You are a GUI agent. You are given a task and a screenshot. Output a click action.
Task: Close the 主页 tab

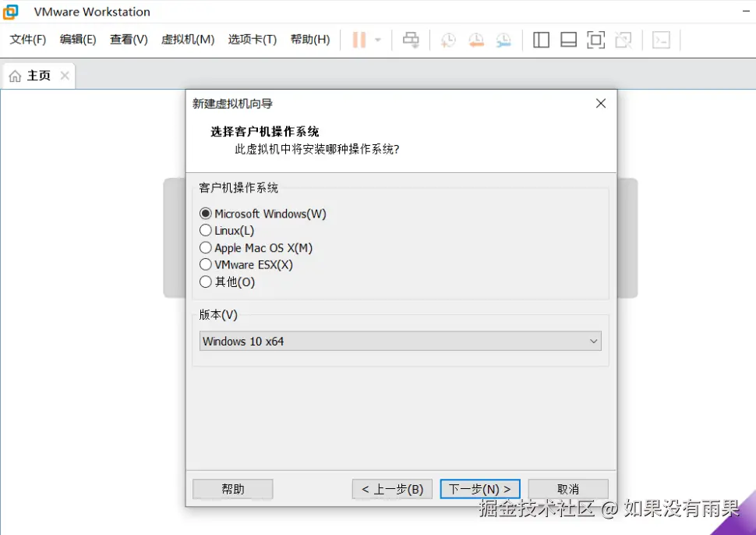(x=65, y=76)
